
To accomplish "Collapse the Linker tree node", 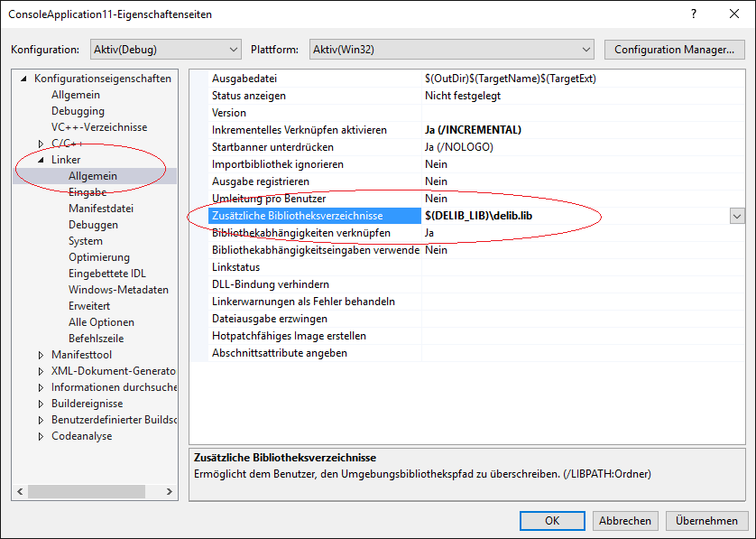I will pyautogui.click(x=41, y=160).
